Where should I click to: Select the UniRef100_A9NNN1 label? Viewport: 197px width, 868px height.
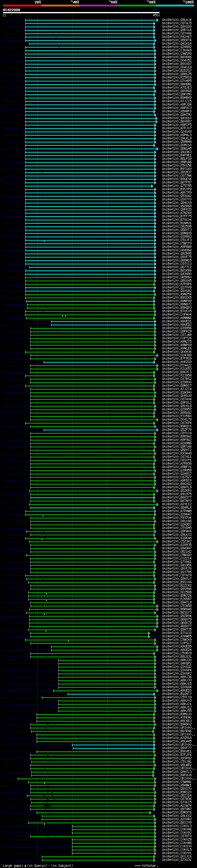click(177, 318)
